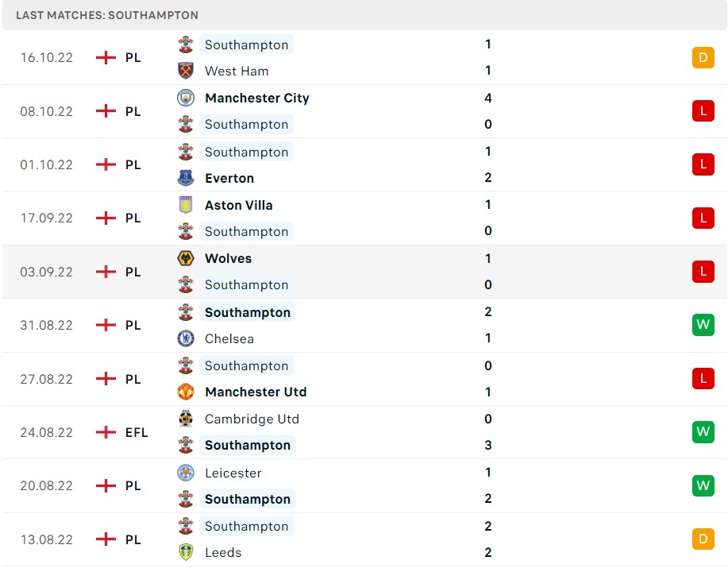Click the PL label beside 08.10.22
This screenshot has height=568, width=728.
133,111
